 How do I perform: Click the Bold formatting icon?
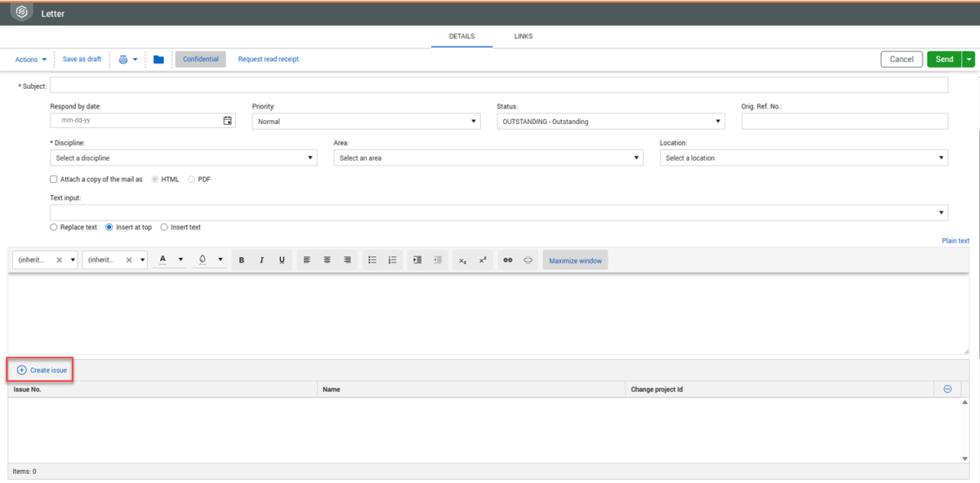pyautogui.click(x=242, y=260)
